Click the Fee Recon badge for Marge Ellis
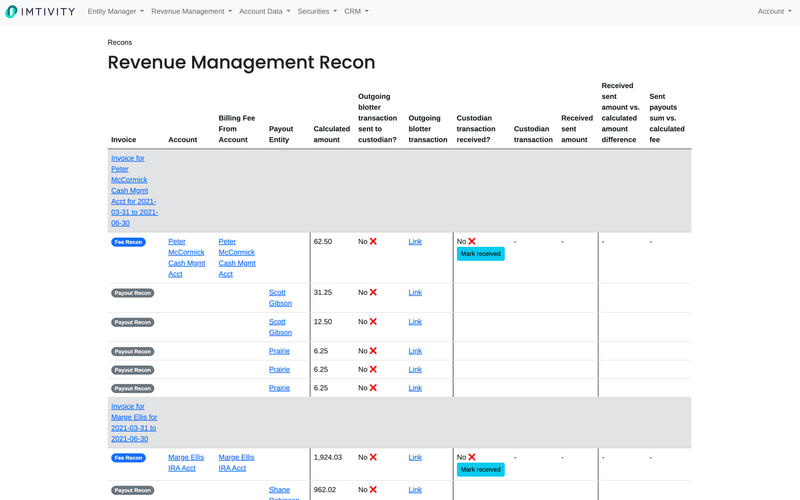The height and width of the screenshot is (500, 800). tap(128, 458)
